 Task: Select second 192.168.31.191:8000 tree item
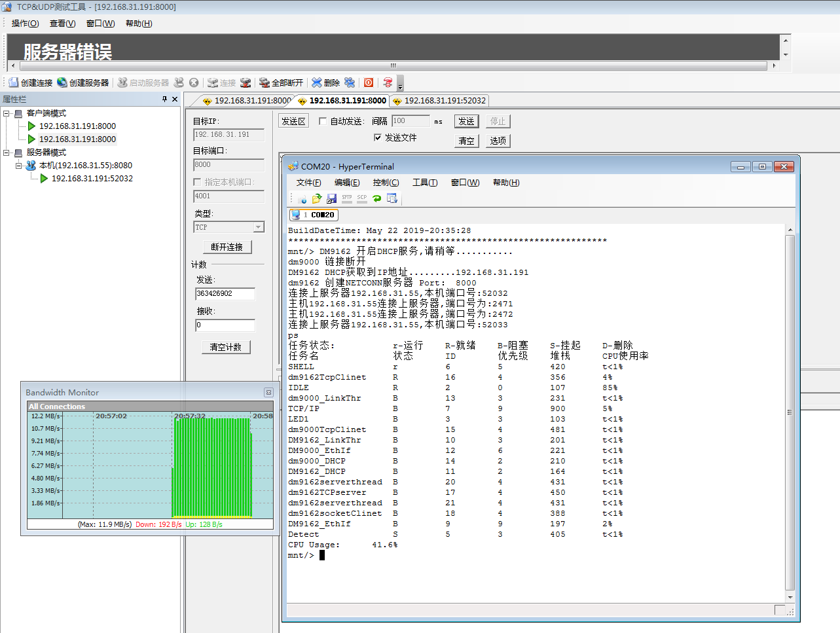click(x=77, y=139)
